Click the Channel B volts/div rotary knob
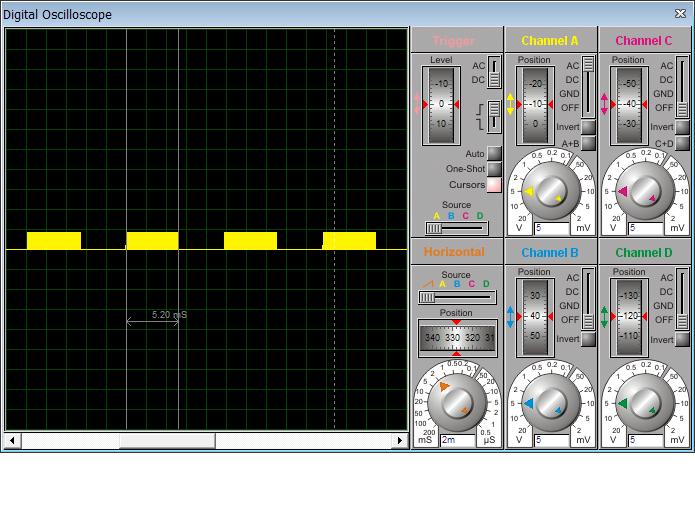Screen dimensions: 695x512 (x=551, y=402)
